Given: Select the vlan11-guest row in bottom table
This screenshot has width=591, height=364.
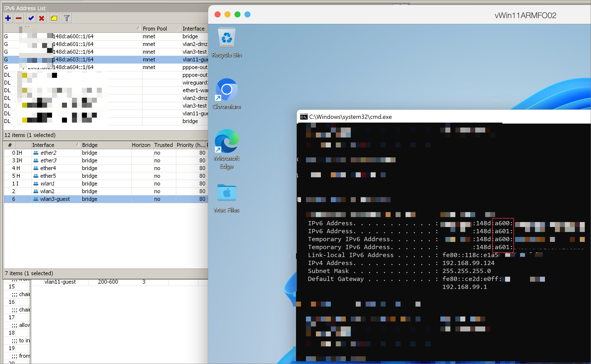Looking at the screenshot, I should click(60, 282).
